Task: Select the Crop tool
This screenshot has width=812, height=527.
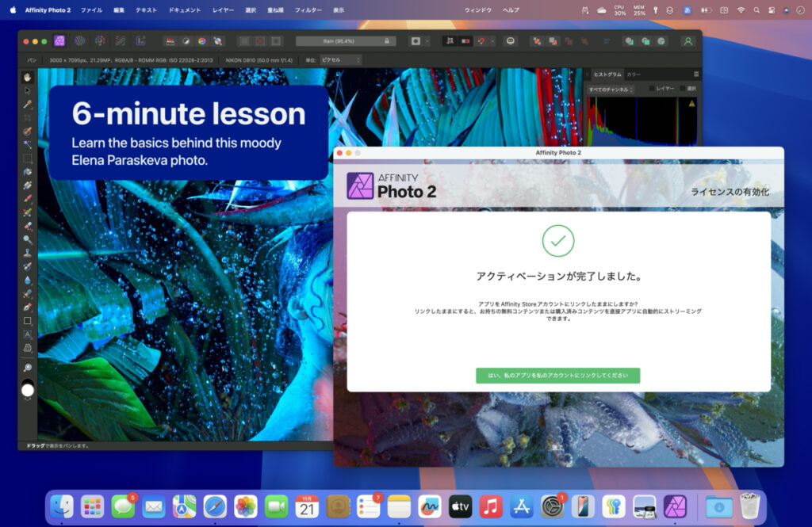Action: point(27,117)
